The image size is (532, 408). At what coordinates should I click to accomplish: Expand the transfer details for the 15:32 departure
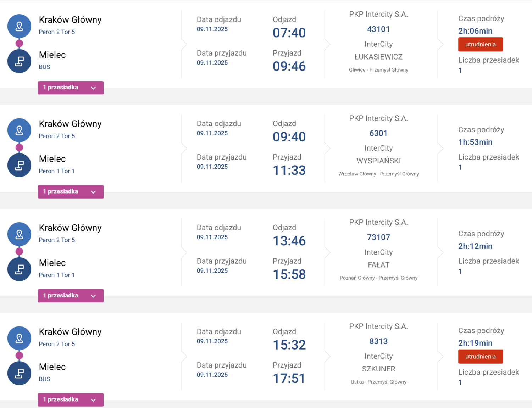(71, 399)
